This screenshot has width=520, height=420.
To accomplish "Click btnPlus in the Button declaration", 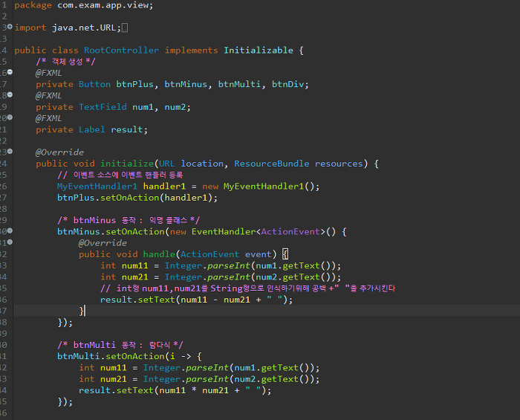I will point(134,84).
